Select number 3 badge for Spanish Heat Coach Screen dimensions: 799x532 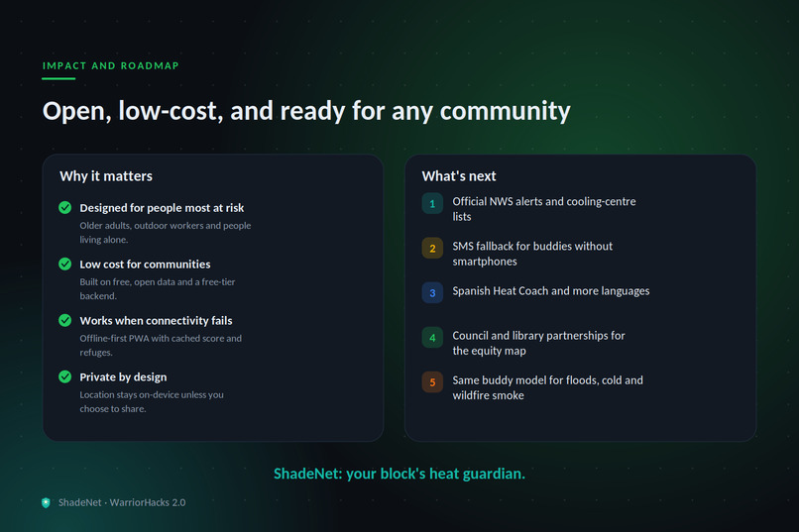click(x=432, y=293)
